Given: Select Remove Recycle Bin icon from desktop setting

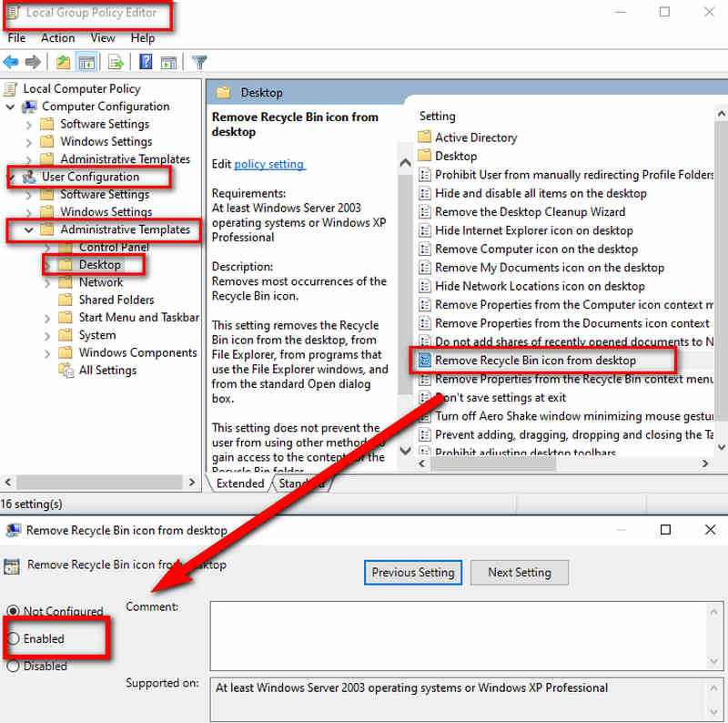Looking at the screenshot, I should (x=535, y=361).
